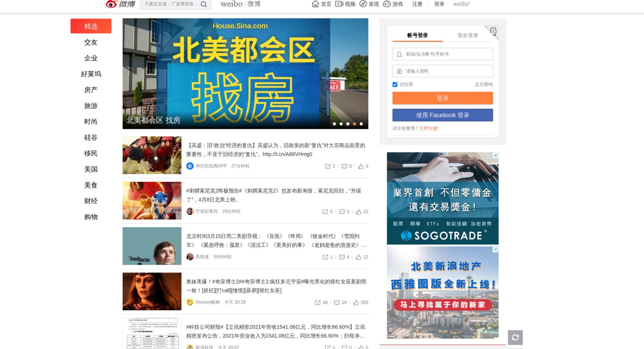Screen dimensions: 644x349
Task: Open 硅谷 category
Action: [91, 137]
